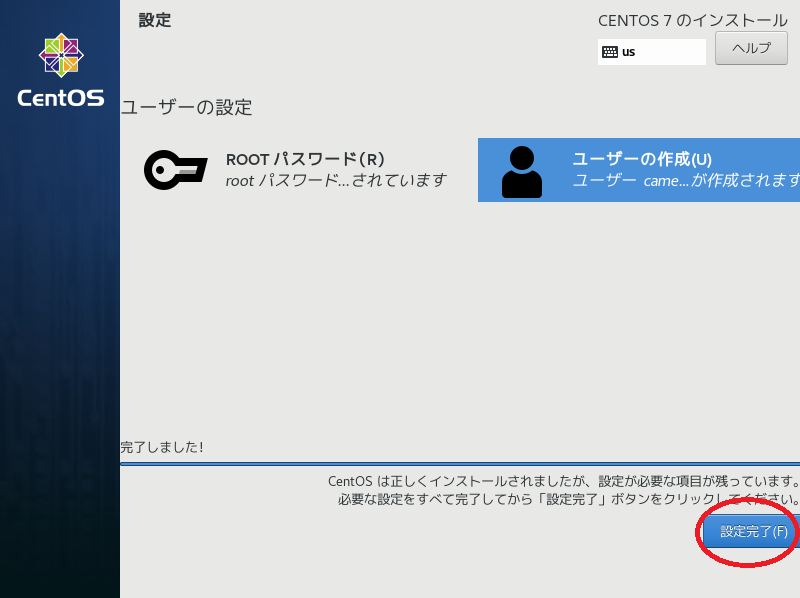Click the ユーザー came...が作成されます status text
The width and height of the screenshot is (800, 598).
pyautogui.click(x=686, y=180)
